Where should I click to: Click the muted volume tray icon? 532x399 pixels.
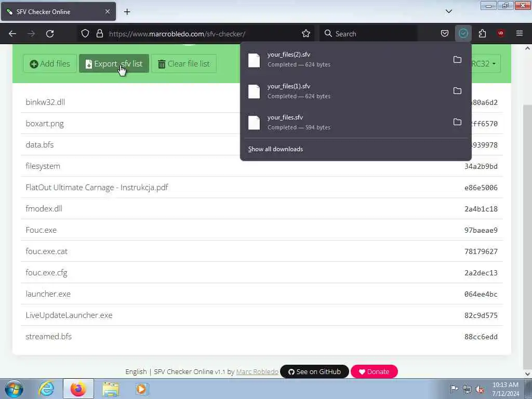tap(480, 390)
